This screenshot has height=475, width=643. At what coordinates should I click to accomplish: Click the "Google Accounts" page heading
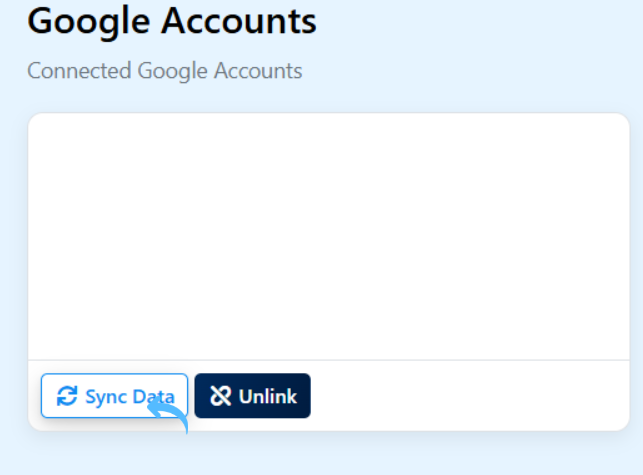pos(171,19)
